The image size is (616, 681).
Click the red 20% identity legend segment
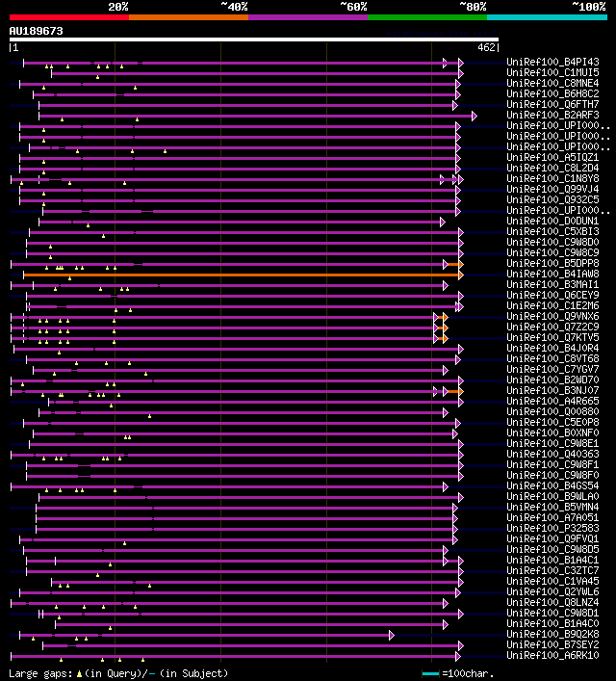[69, 17]
